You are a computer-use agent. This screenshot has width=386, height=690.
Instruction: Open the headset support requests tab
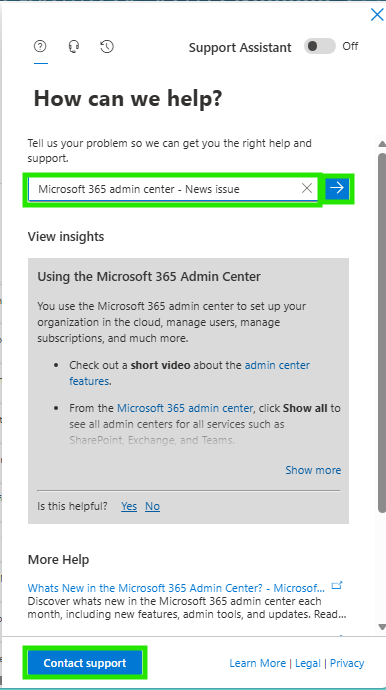tap(74, 46)
